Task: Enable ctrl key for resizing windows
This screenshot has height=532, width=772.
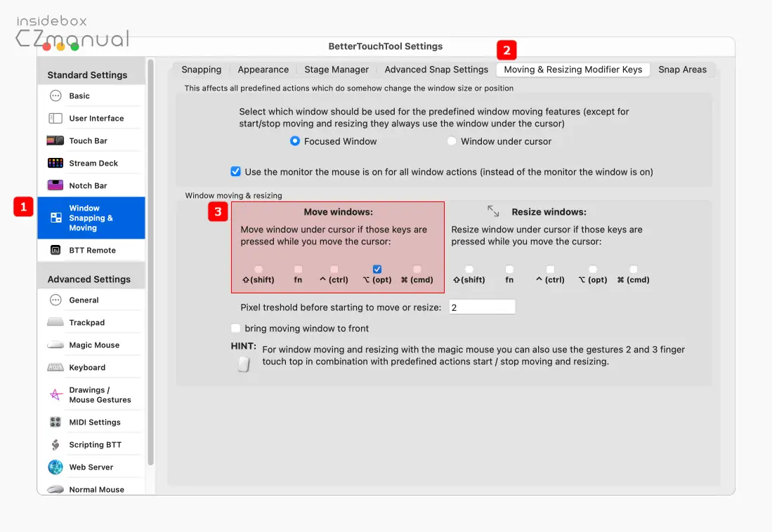Action: (551, 270)
